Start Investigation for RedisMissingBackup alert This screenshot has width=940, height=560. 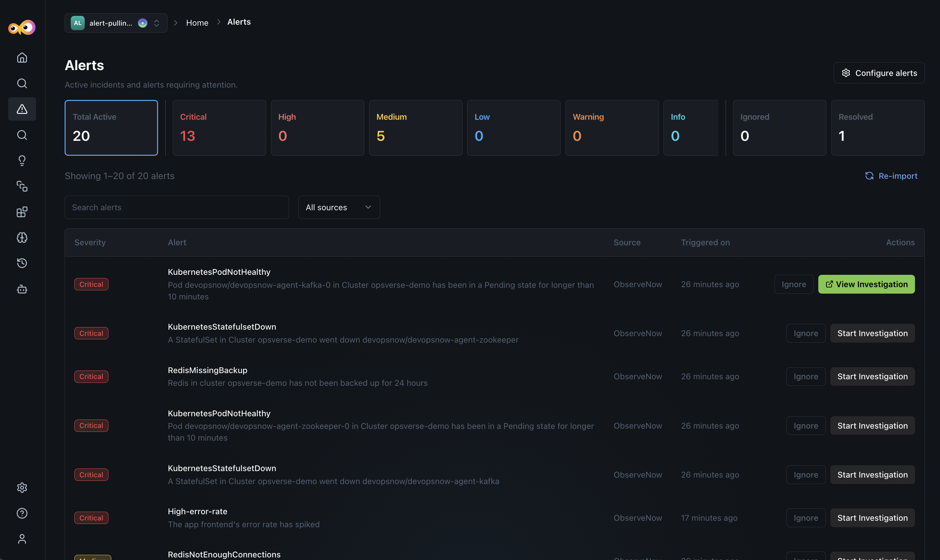[872, 377]
